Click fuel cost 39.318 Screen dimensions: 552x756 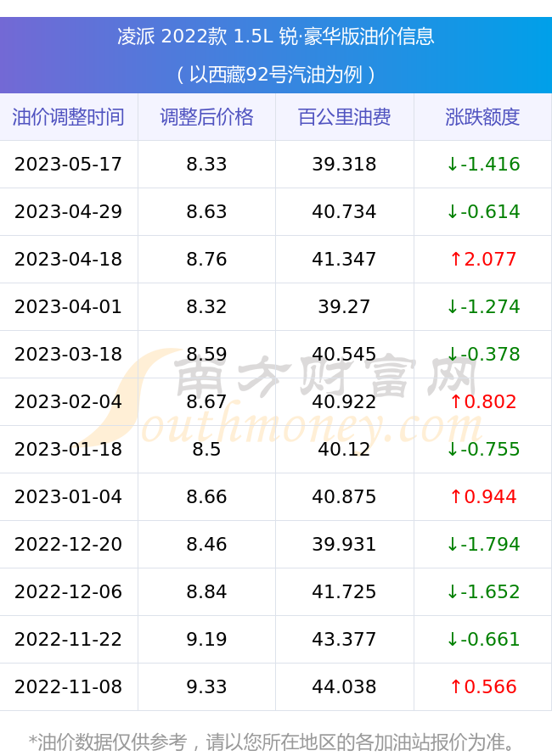(x=345, y=164)
